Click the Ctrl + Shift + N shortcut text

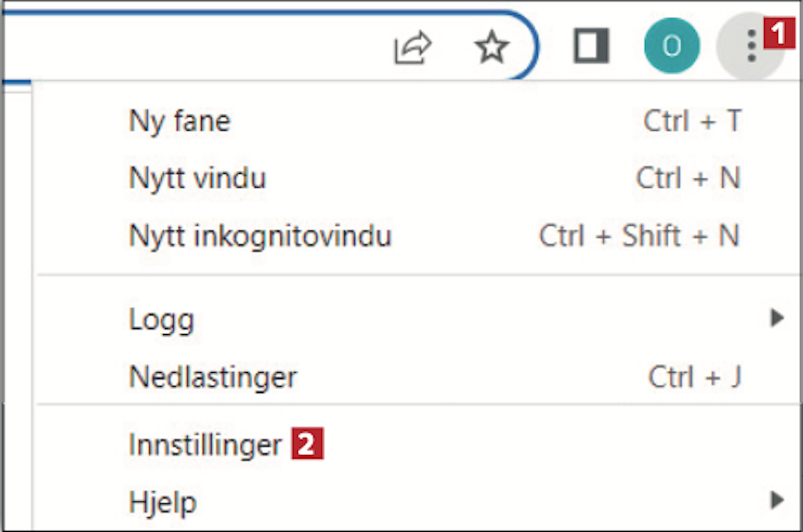tap(639, 236)
